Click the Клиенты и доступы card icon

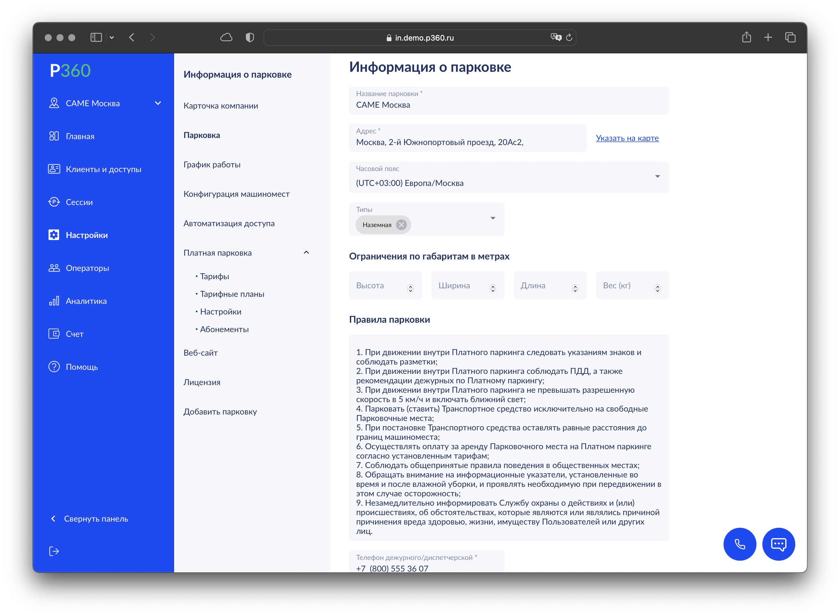tap(54, 169)
